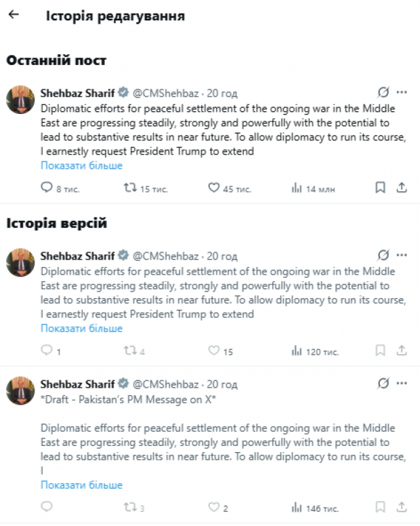Screen dimensions: 420x526
Task: Like the version post with 15 likes
Action: [x=213, y=350]
